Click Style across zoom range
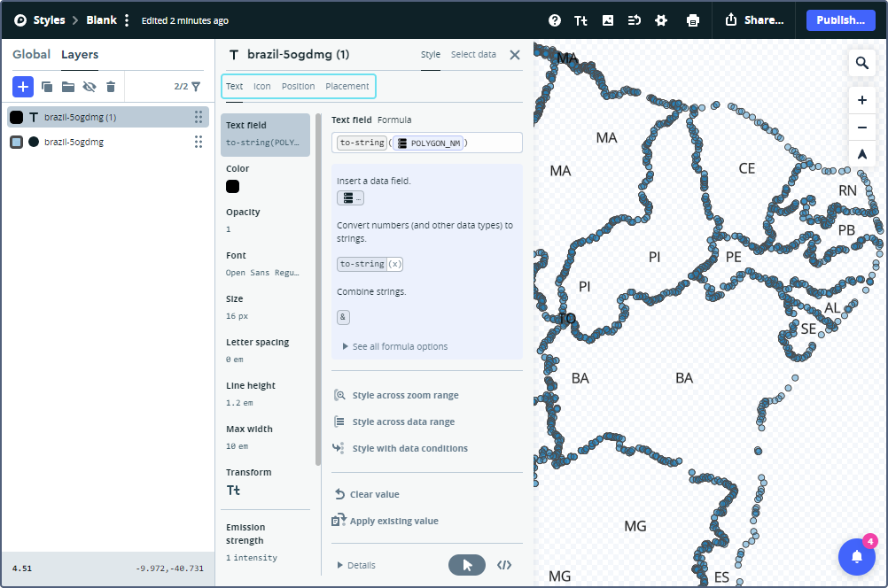This screenshot has width=888, height=588. 405,395
